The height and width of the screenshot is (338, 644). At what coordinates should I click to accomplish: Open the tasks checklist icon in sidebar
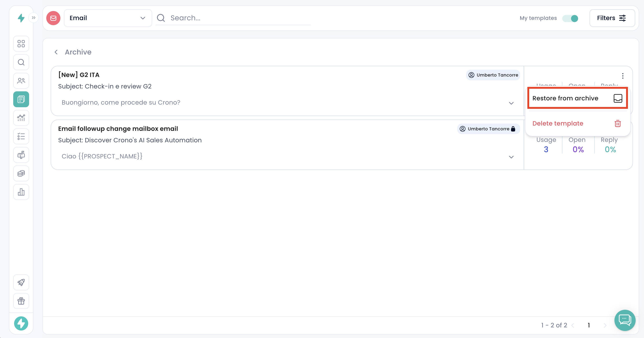21,136
